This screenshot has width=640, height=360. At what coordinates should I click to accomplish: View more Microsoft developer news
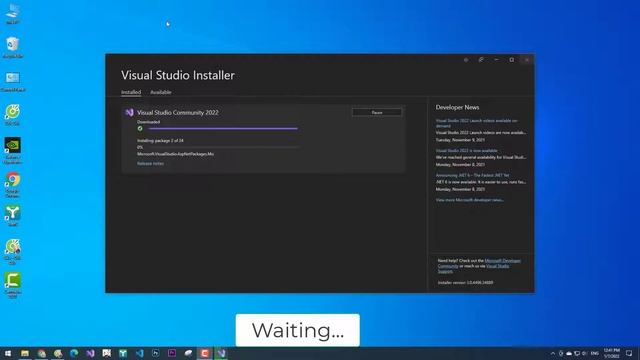pyautogui.click(x=469, y=200)
